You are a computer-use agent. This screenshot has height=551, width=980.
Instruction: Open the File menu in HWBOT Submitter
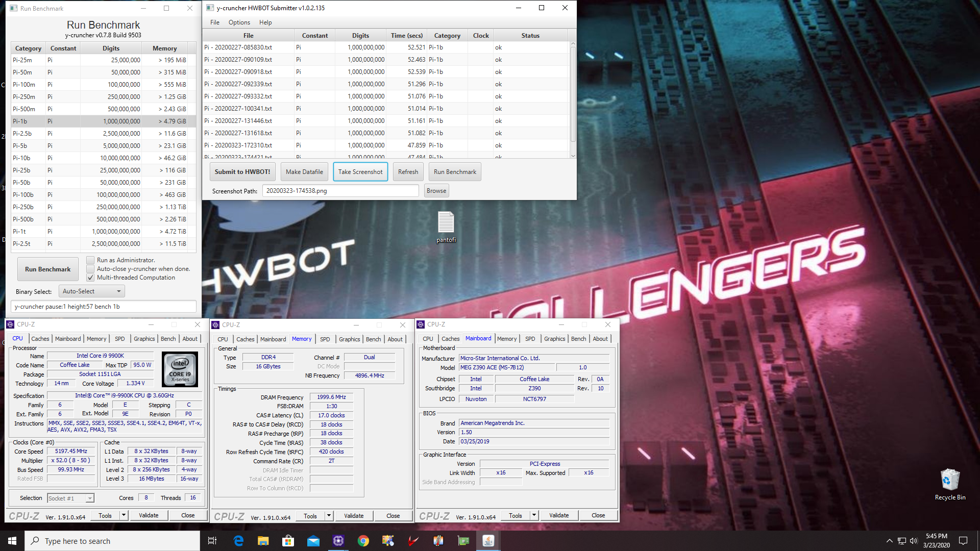pyautogui.click(x=215, y=22)
